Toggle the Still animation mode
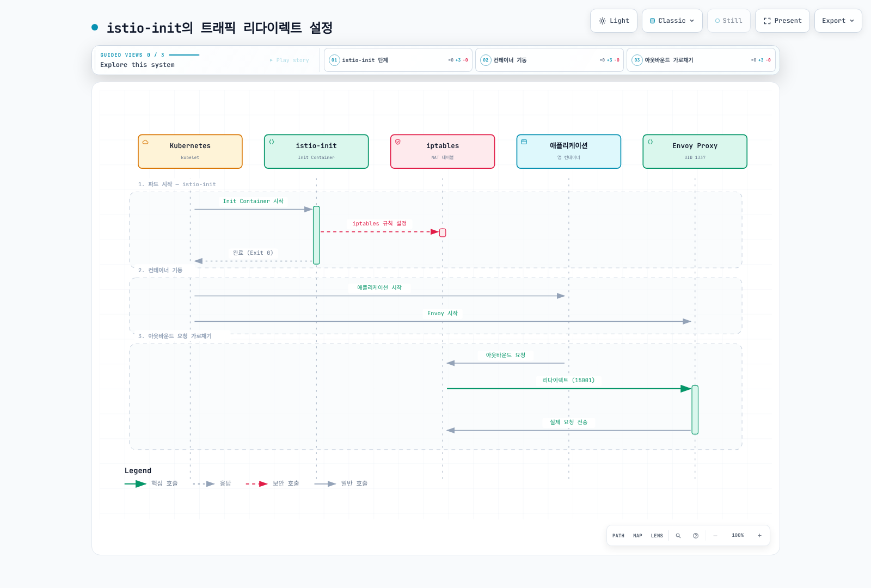This screenshot has width=871, height=588. (728, 21)
